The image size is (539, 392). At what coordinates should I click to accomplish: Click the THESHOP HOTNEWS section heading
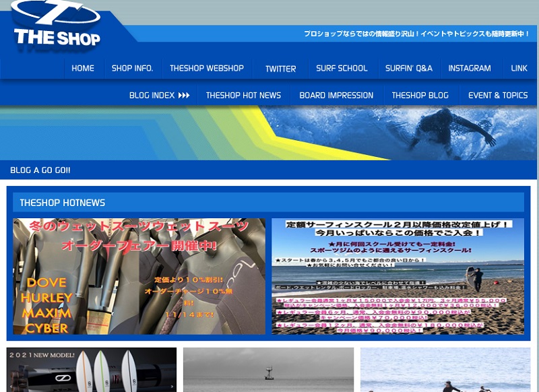point(62,203)
